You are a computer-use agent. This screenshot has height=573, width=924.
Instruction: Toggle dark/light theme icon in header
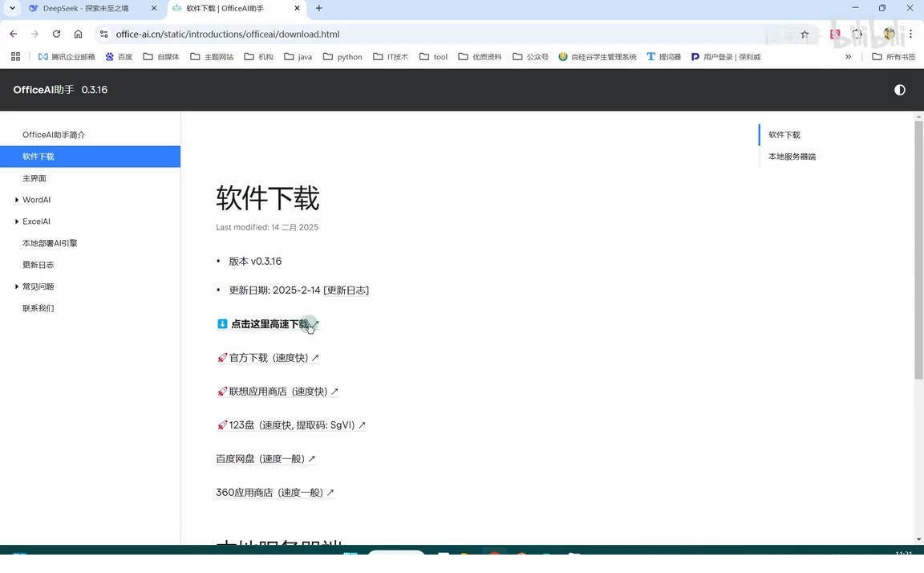coord(899,90)
